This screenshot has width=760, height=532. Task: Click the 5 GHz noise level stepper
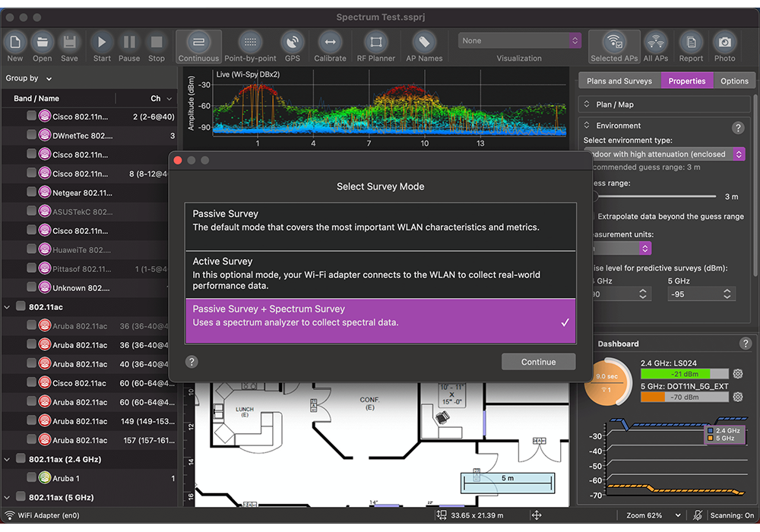[x=727, y=293]
